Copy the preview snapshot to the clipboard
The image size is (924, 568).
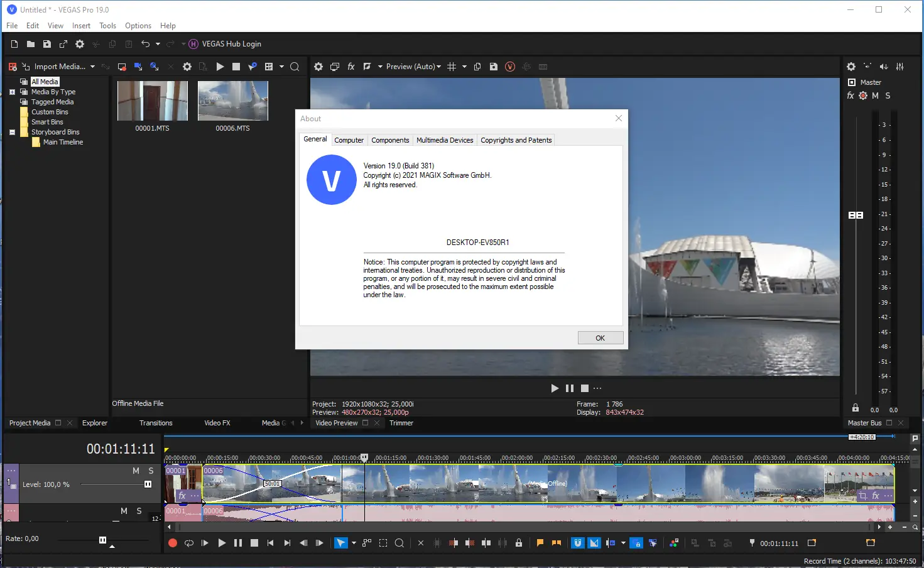[x=477, y=67]
